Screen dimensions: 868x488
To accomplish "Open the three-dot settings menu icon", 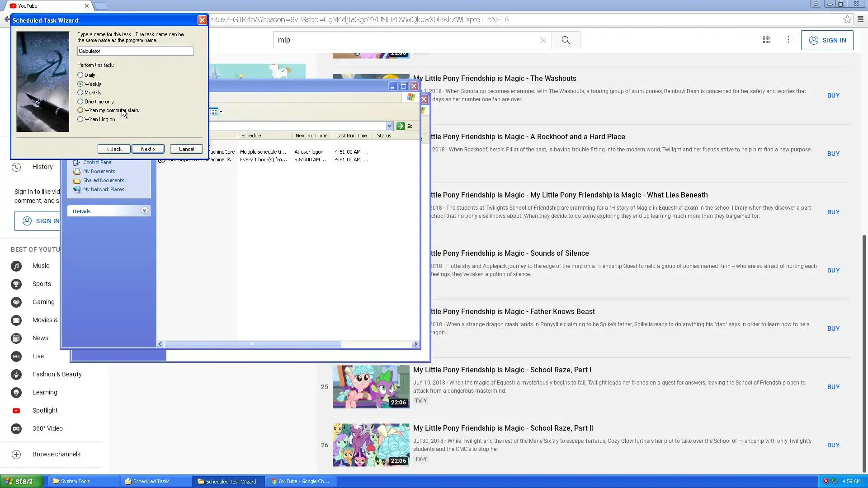I will [788, 40].
